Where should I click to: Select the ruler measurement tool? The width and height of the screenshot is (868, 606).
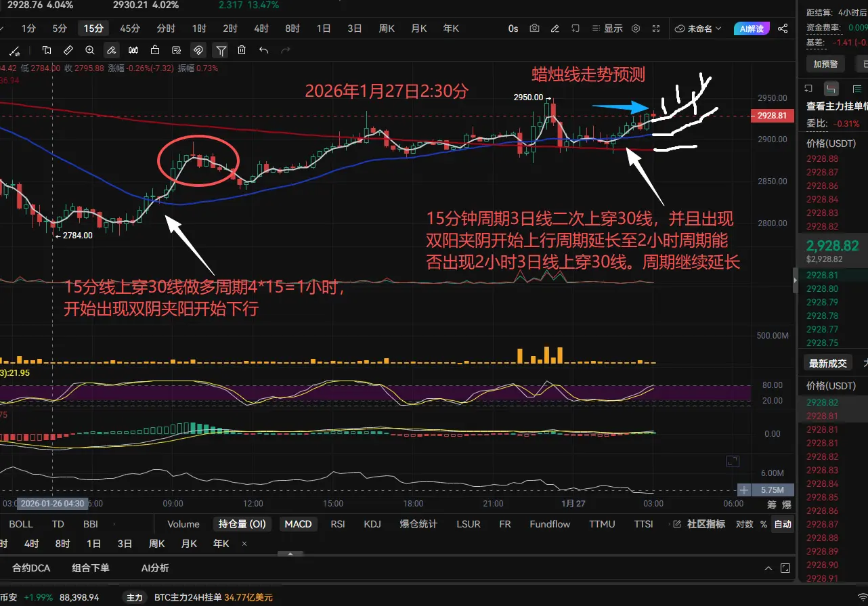click(x=68, y=50)
